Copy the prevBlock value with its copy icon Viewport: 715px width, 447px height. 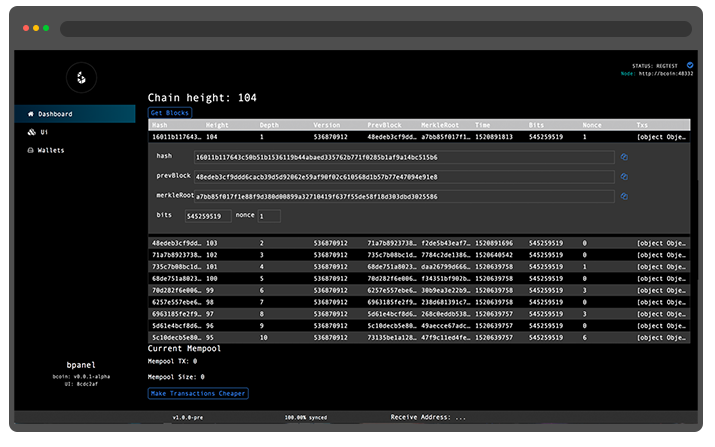(624, 177)
